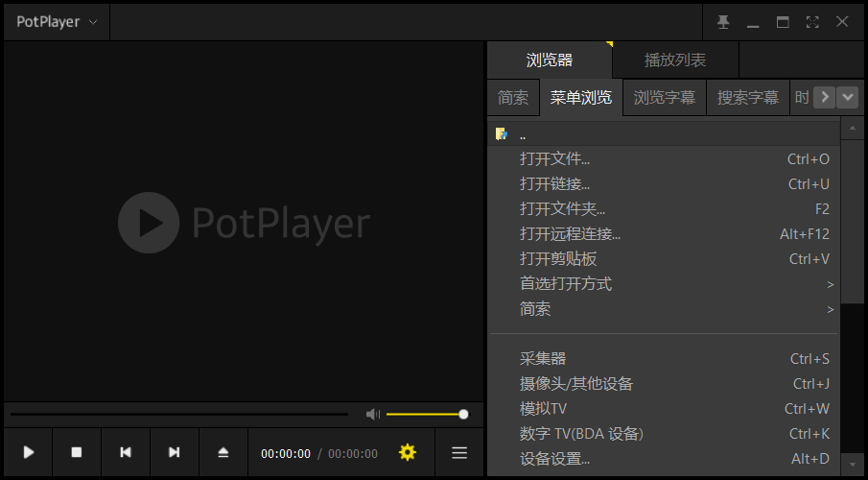
Task: Click the current time 00:00:00 display
Action: point(286,454)
